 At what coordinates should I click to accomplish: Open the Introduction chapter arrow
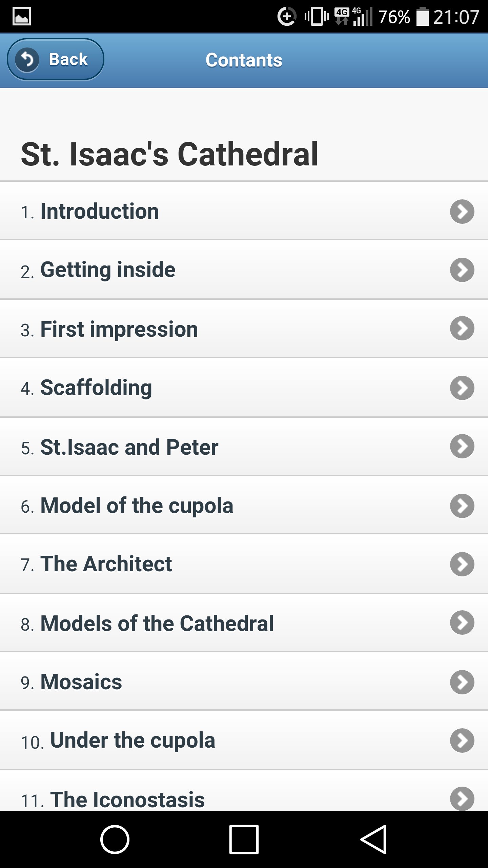462,212
